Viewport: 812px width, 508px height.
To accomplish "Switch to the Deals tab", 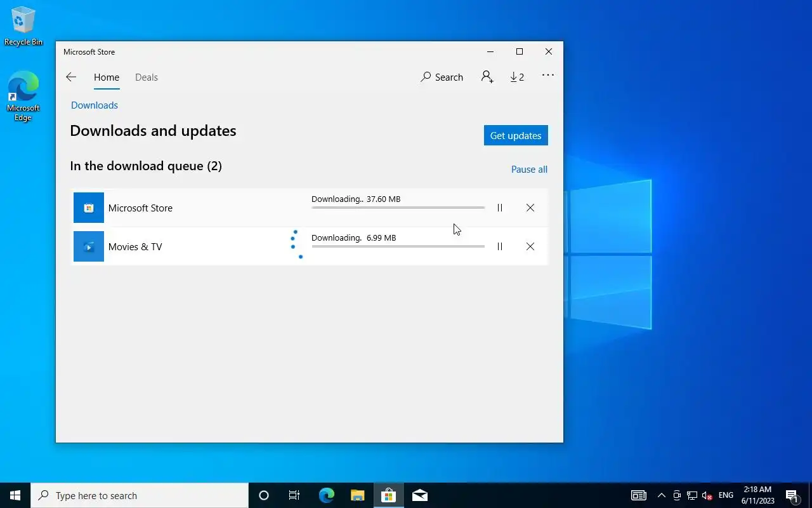I will tap(147, 77).
